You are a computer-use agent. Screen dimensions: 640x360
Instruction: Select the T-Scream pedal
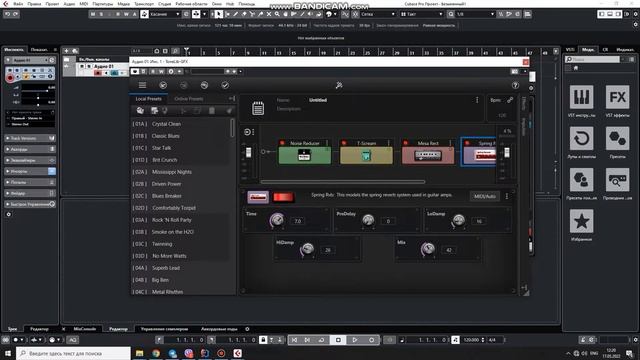point(366,155)
